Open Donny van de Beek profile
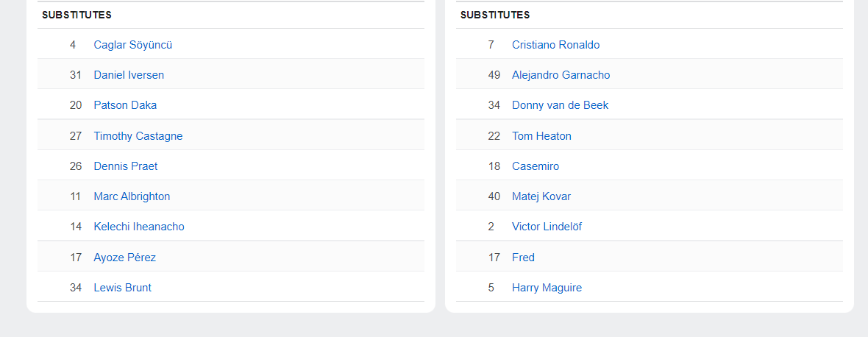Viewport: 868px width, 337px height. (561, 105)
